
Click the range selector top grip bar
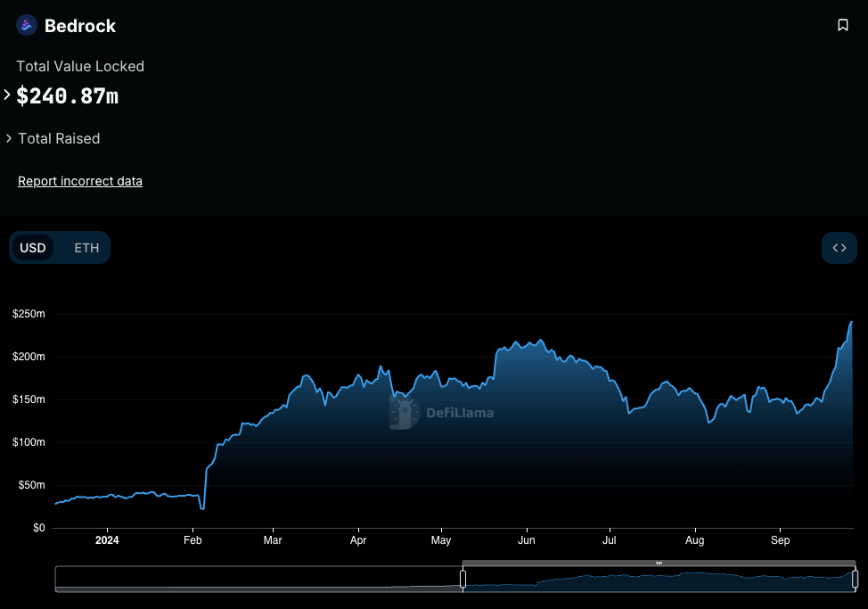(x=659, y=563)
